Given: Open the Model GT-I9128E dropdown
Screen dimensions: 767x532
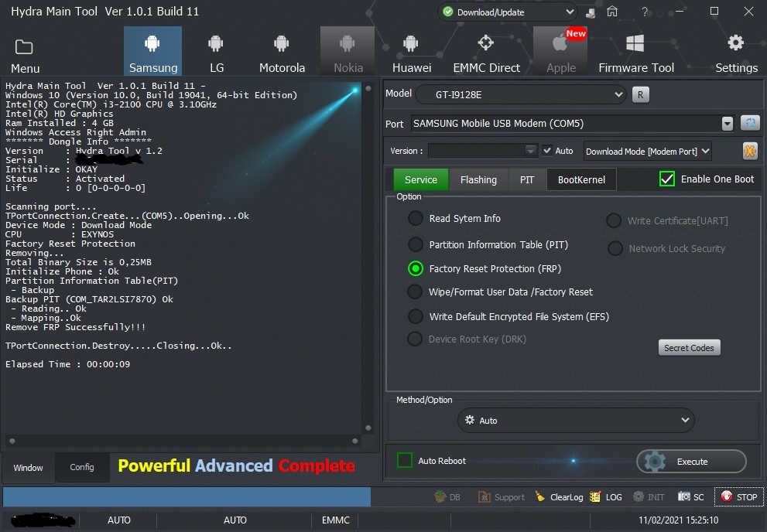Looking at the screenshot, I should pyautogui.click(x=521, y=94).
